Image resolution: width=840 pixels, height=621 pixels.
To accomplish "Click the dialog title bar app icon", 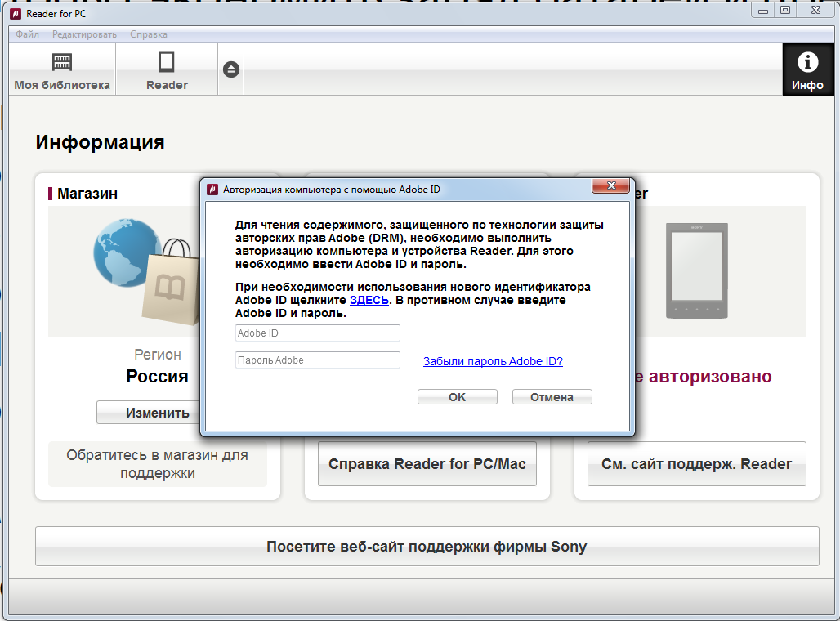I will [x=212, y=190].
